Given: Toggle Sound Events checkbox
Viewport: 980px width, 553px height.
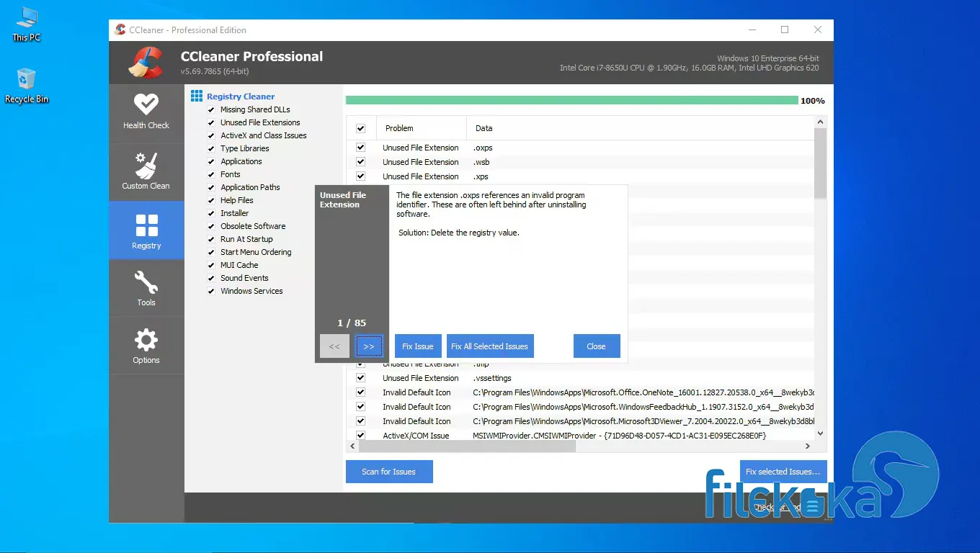Looking at the screenshot, I should [x=211, y=278].
